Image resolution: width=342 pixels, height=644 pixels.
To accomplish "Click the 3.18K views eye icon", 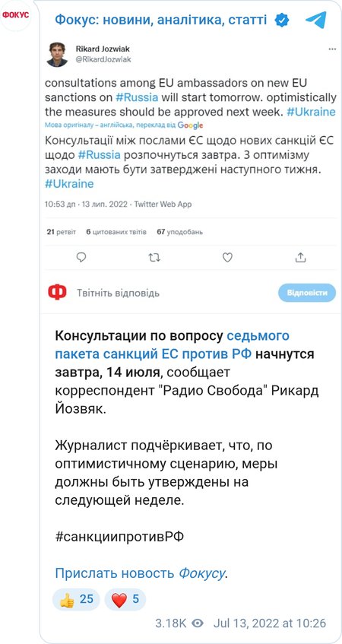I will 198,623.
